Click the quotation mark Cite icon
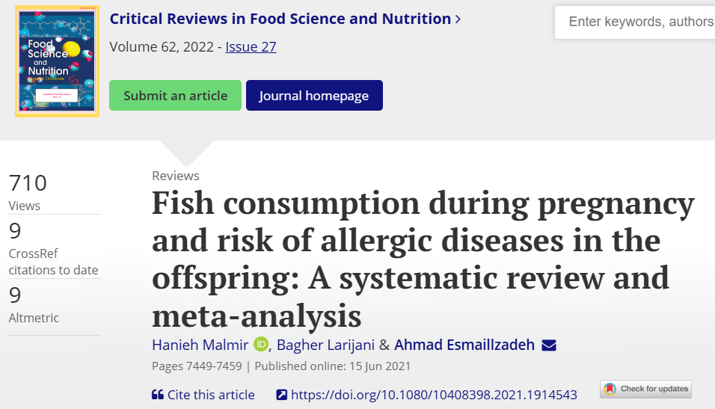 pyautogui.click(x=157, y=394)
